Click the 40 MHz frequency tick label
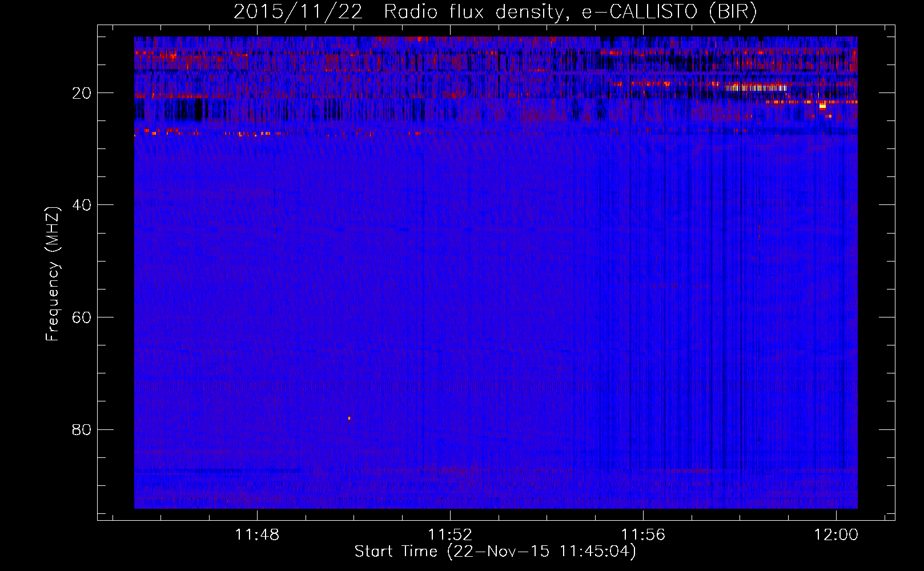 pos(82,205)
